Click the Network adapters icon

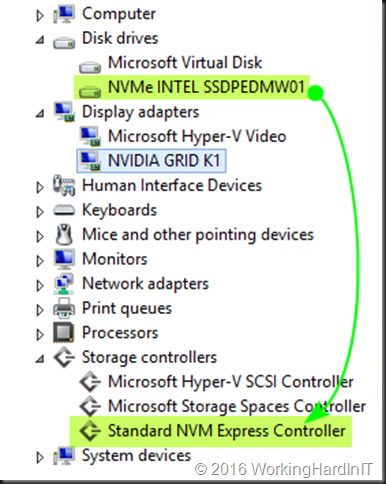point(64,284)
